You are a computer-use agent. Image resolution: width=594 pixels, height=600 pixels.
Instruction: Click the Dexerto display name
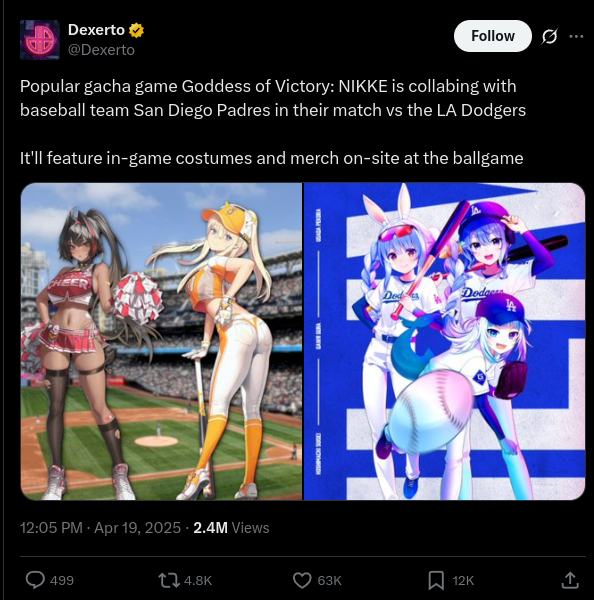pos(96,30)
